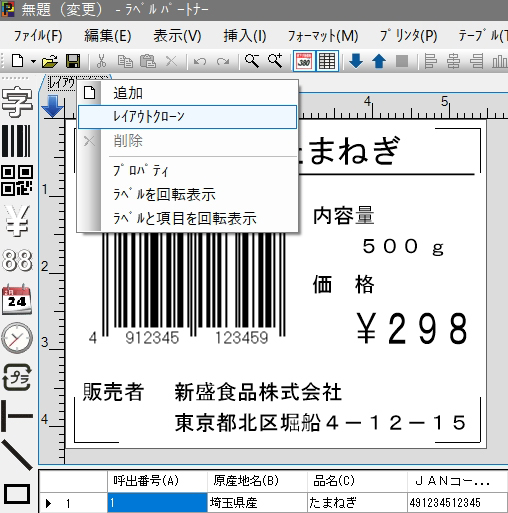This screenshot has width=508, height=513.
Task: Open the ファイル(F) menu
Action: (38, 35)
